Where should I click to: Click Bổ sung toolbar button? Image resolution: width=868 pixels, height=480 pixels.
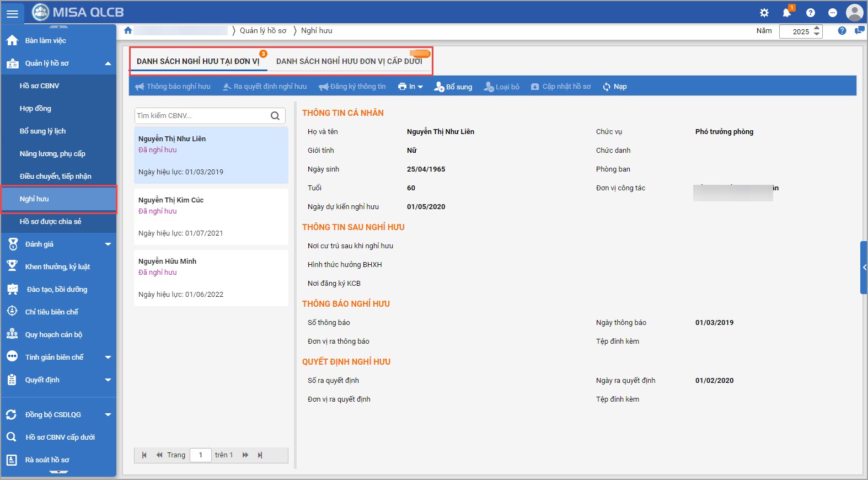tap(453, 87)
